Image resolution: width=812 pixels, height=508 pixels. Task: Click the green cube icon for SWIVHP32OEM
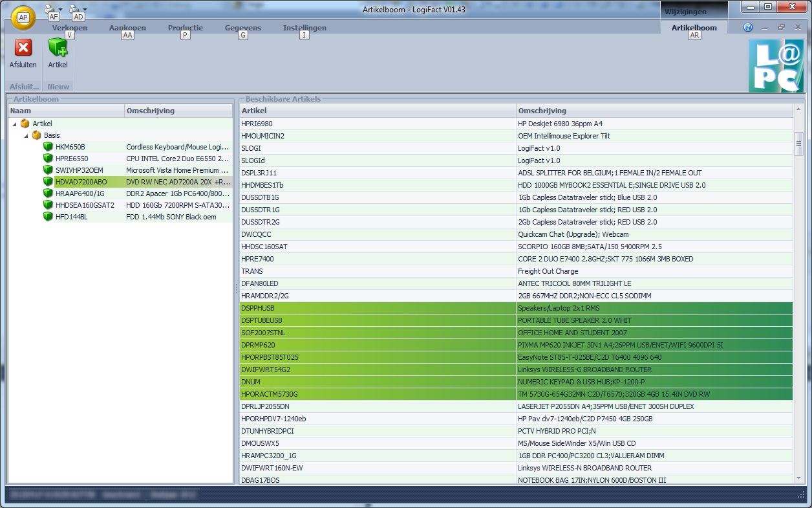pos(48,170)
